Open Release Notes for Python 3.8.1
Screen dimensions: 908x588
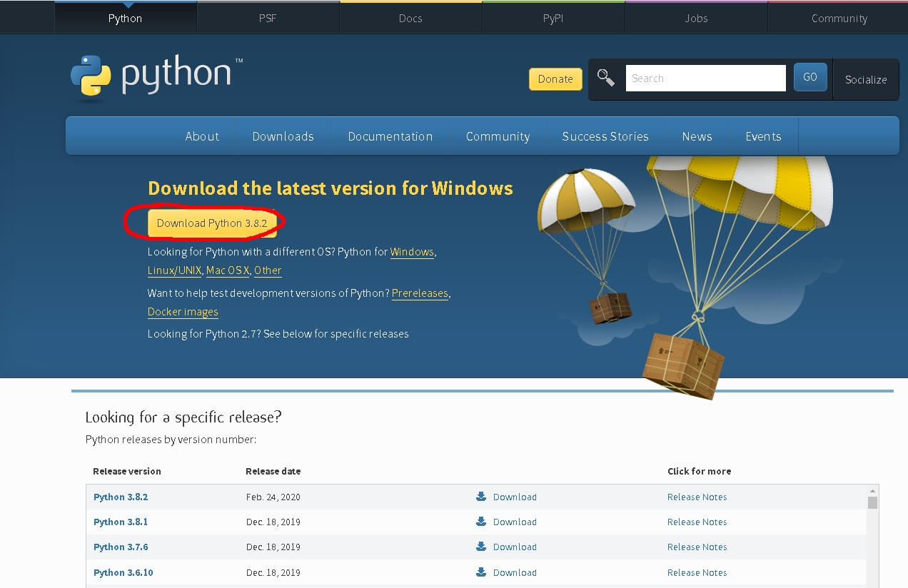click(x=697, y=522)
